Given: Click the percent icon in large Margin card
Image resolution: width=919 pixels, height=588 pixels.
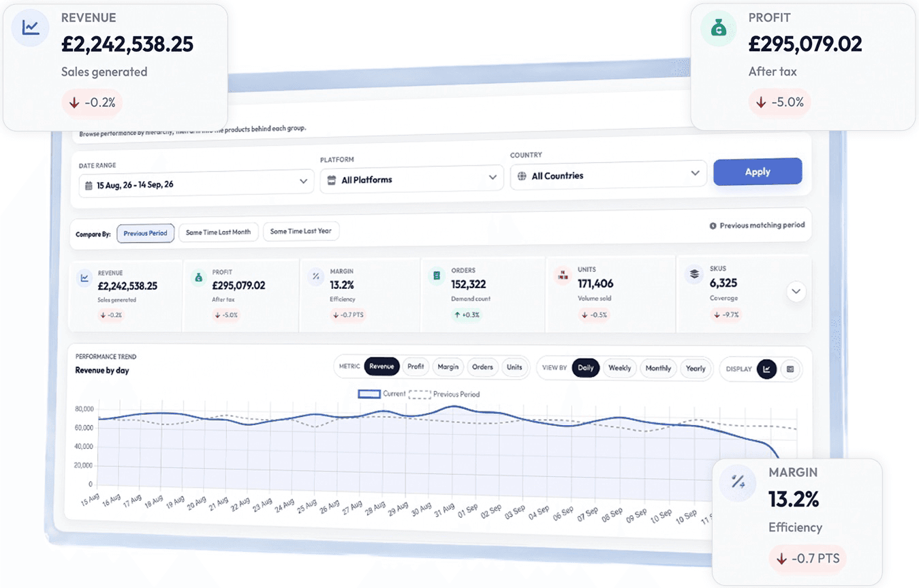Looking at the screenshot, I should pos(738,482).
